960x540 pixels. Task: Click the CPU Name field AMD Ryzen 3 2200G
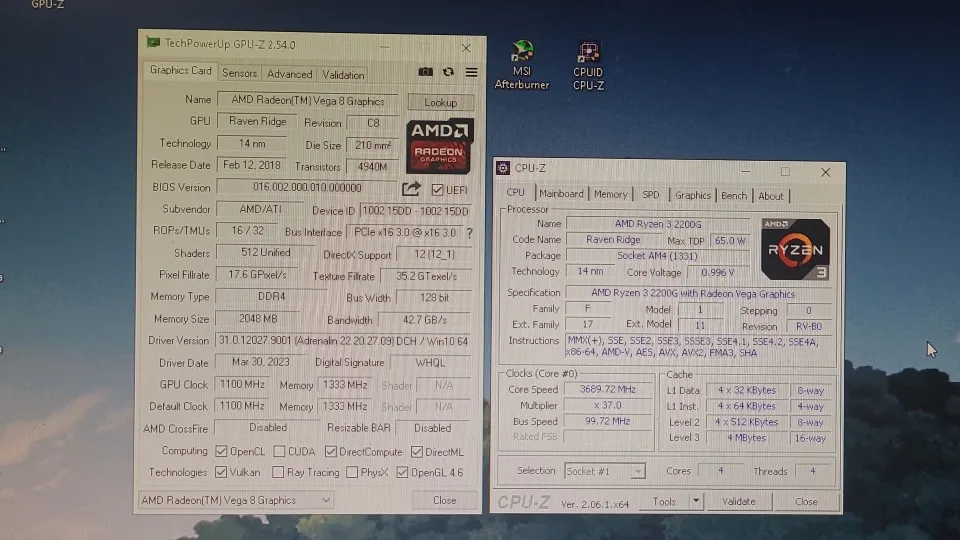(658, 224)
